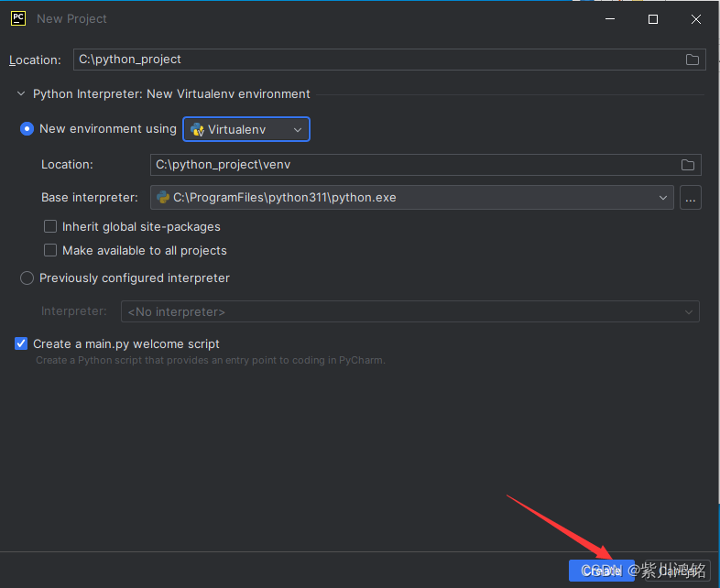Click the New Project window title

71,19
